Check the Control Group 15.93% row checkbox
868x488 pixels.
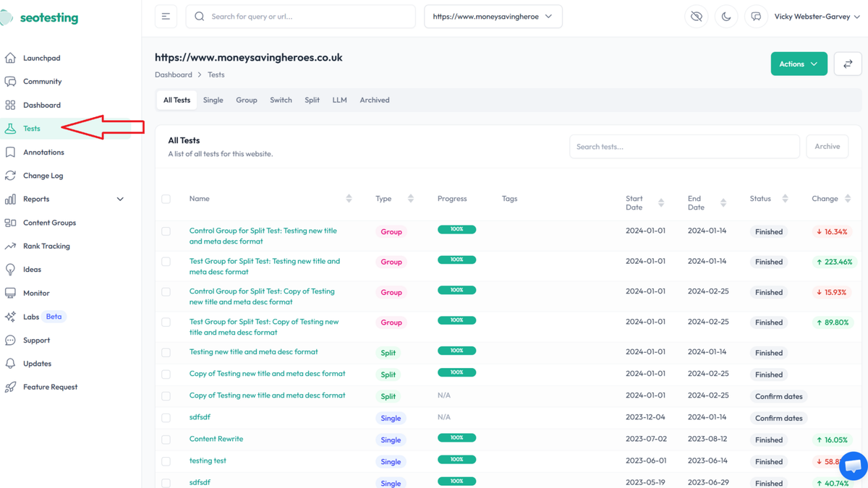pos(166,292)
